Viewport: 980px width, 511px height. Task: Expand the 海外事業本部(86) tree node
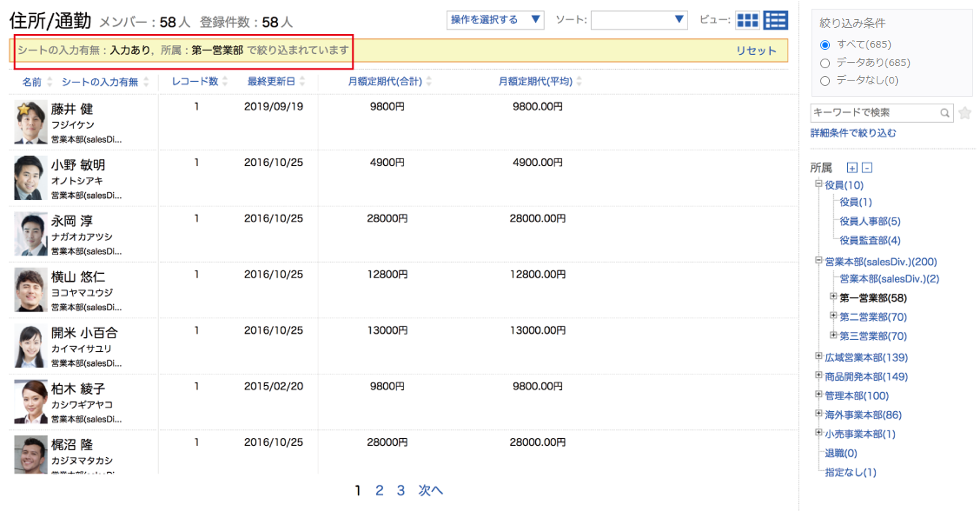[818, 413]
